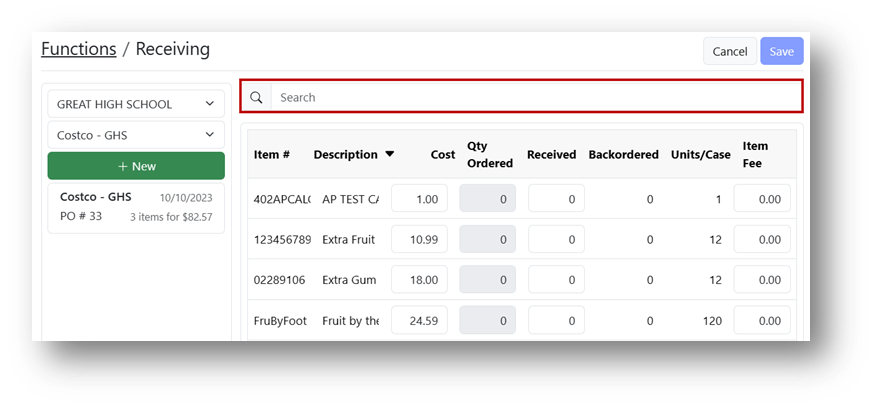This screenshot has width=875, height=406.
Task: Click the Backordered column header
Action: tap(623, 154)
